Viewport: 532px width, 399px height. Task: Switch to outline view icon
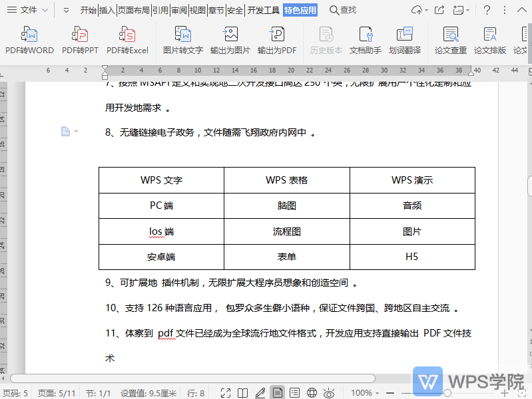pos(294,393)
